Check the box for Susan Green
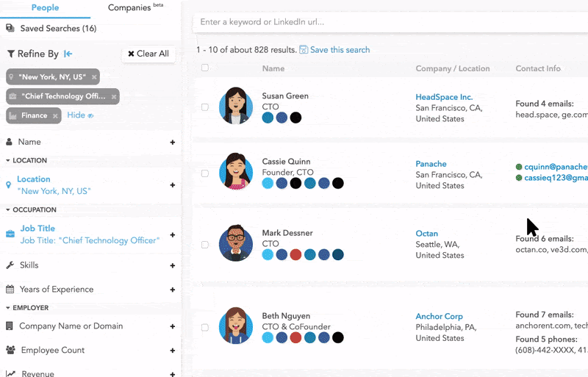The height and width of the screenshot is (377, 588). (205, 107)
